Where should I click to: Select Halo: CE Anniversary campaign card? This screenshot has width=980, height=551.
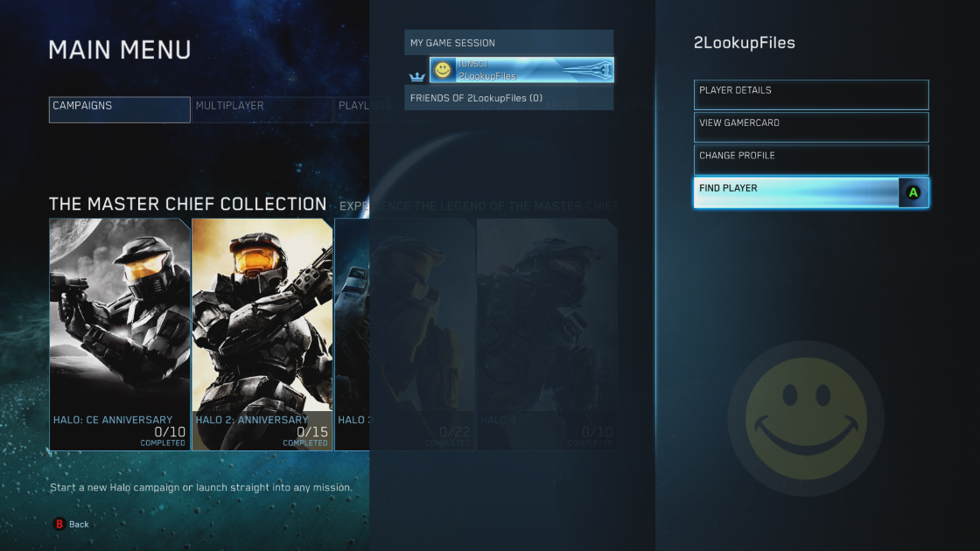click(x=120, y=334)
